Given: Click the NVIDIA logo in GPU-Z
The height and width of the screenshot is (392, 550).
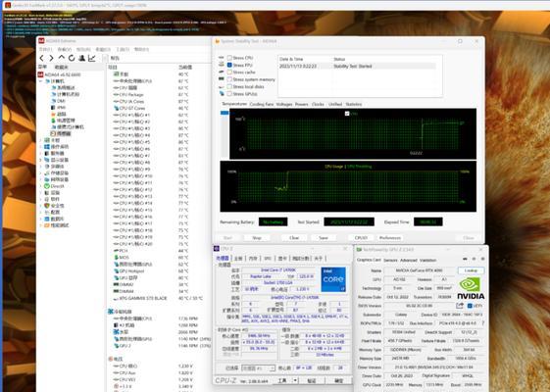Looking at the screenshot, I should [x=471, y=288].
